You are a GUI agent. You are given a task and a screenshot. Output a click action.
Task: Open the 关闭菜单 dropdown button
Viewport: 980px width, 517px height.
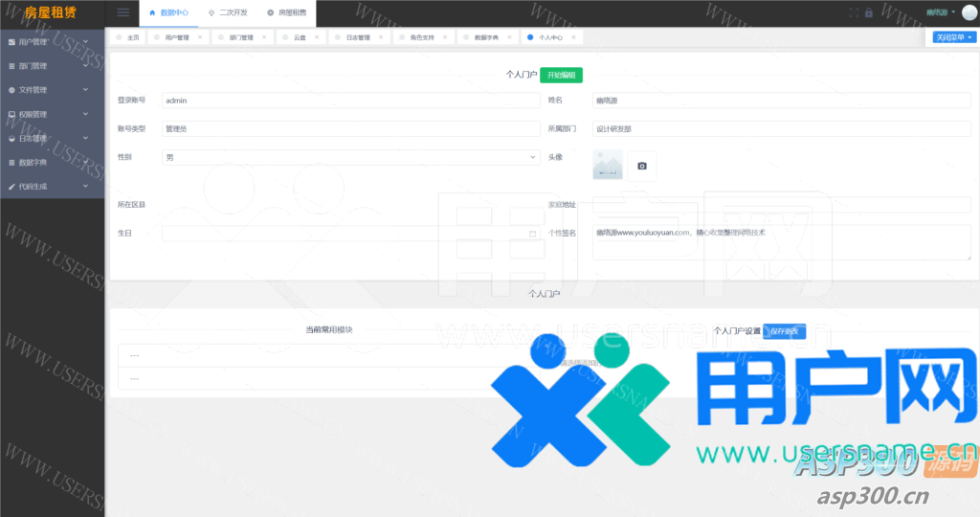click(x=954, y=37)
